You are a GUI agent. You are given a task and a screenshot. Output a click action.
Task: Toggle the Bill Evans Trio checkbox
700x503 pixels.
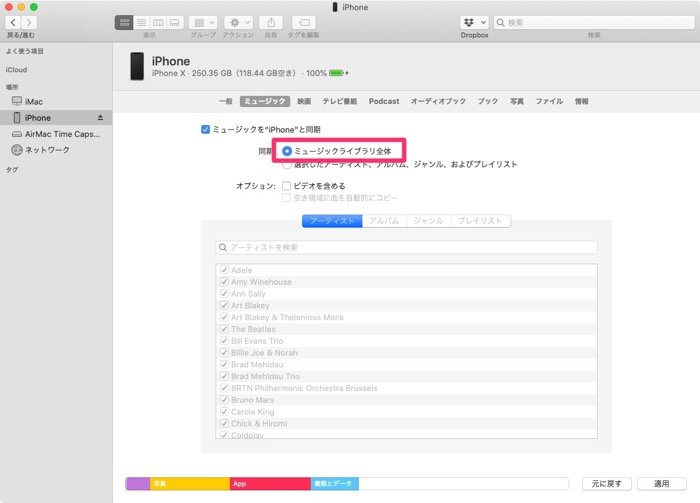point(224,341)
